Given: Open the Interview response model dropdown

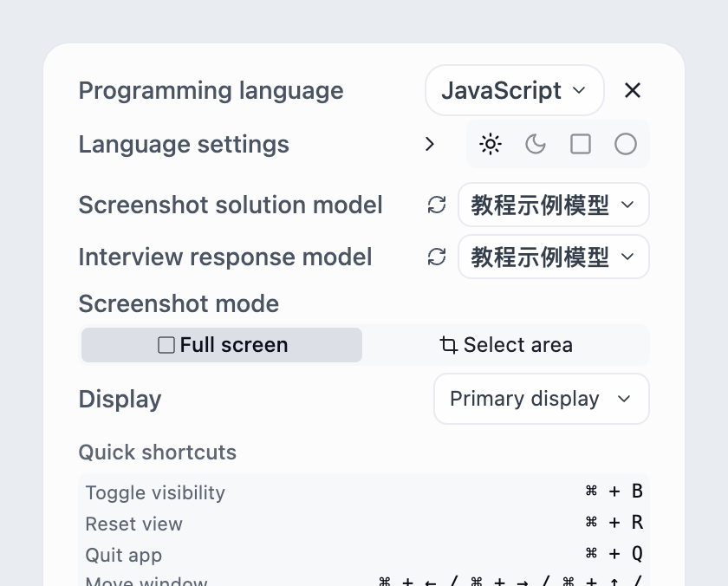Looking at the screenshot, I should click(x=554, y=257).
